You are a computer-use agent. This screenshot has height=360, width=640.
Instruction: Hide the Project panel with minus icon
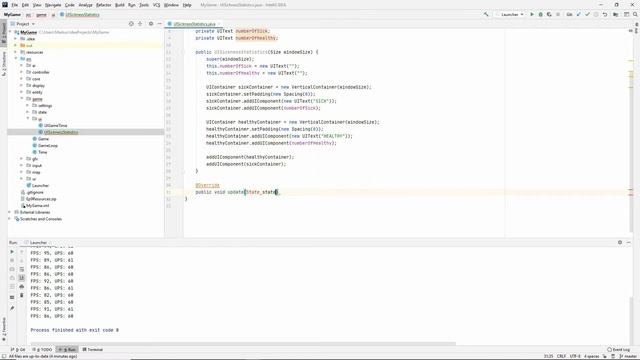coord(160,24)
